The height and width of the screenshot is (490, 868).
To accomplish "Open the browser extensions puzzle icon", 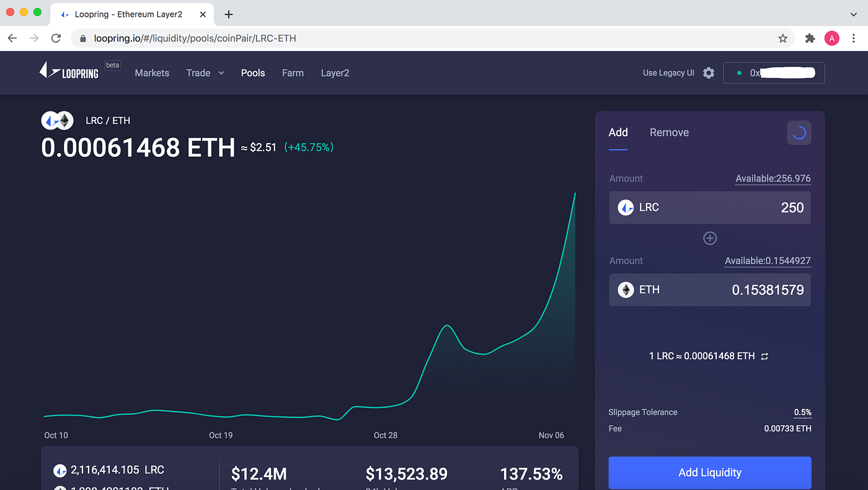I will [810, 38].
